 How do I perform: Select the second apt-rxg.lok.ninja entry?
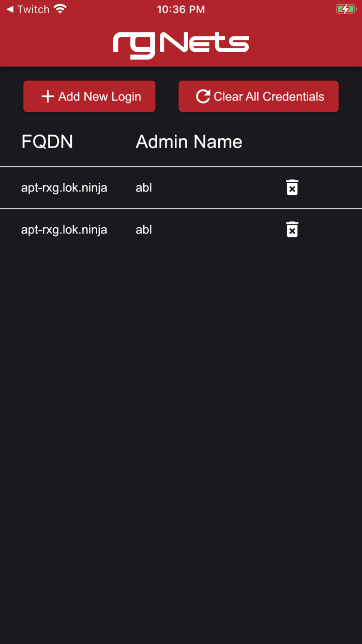click(x=64, y=229)
